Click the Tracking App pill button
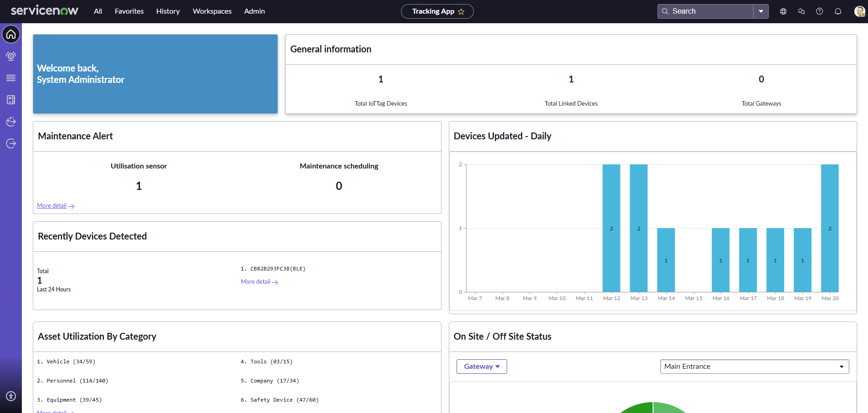This screenshot has width=868, height=413. pyautogui.click(x=437, y=11)
